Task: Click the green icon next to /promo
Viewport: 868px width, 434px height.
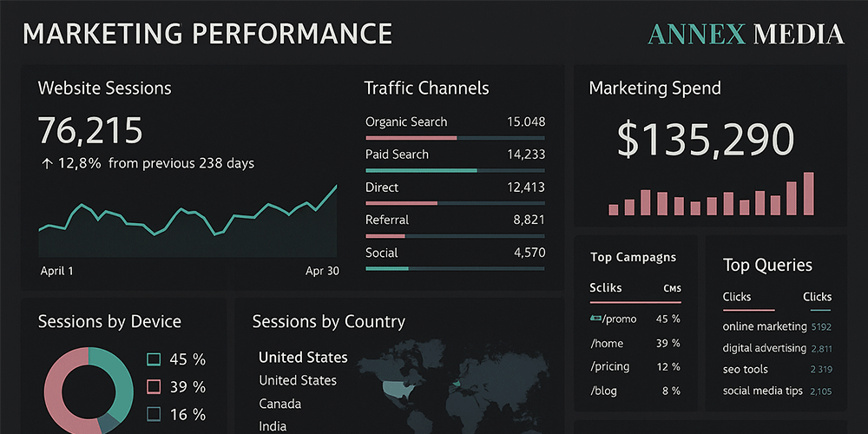Action: [596, 319]
